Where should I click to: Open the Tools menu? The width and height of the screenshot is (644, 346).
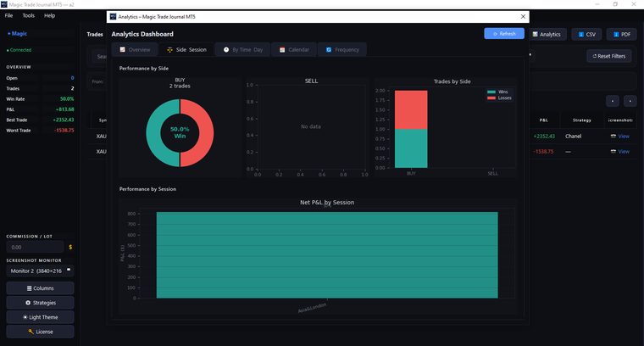point(28,15)
